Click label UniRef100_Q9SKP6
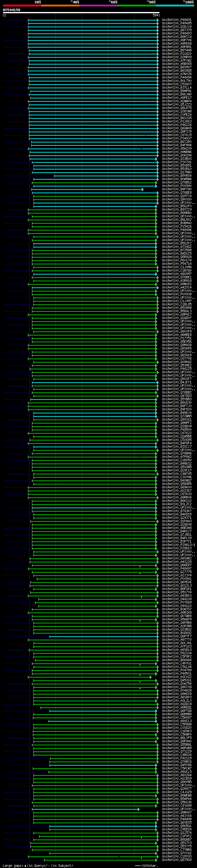 click(x=176, y=349)
